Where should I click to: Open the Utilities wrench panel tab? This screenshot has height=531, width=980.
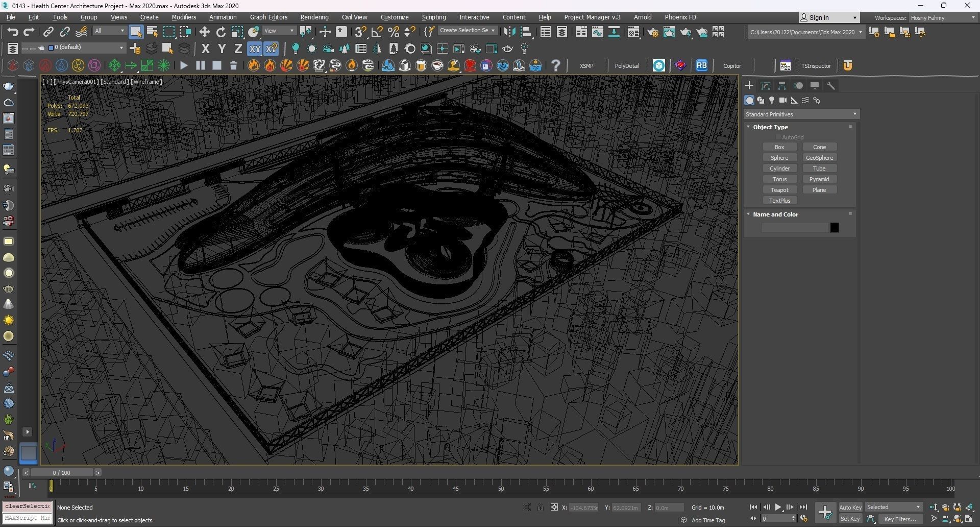831,86
